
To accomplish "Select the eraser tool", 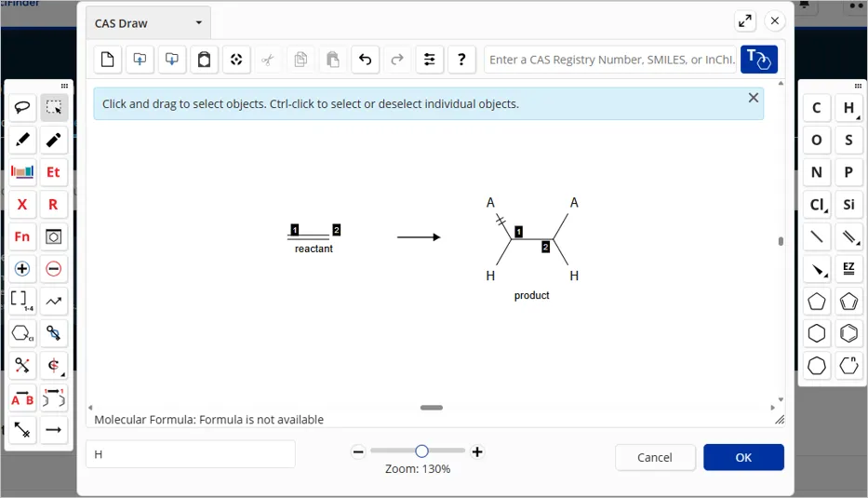I will 54,141.
